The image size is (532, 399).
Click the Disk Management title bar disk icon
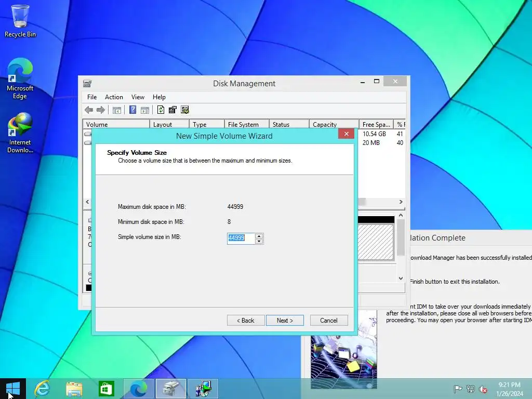[x=87, y=83]
